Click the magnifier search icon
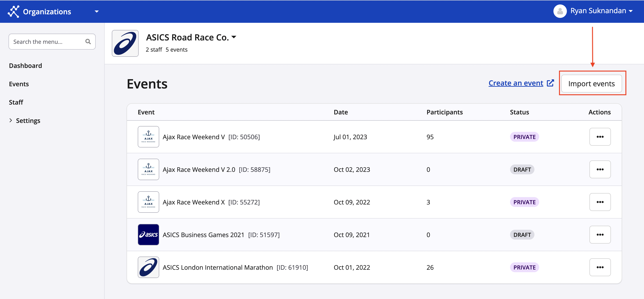 click(x=88, y=42)
